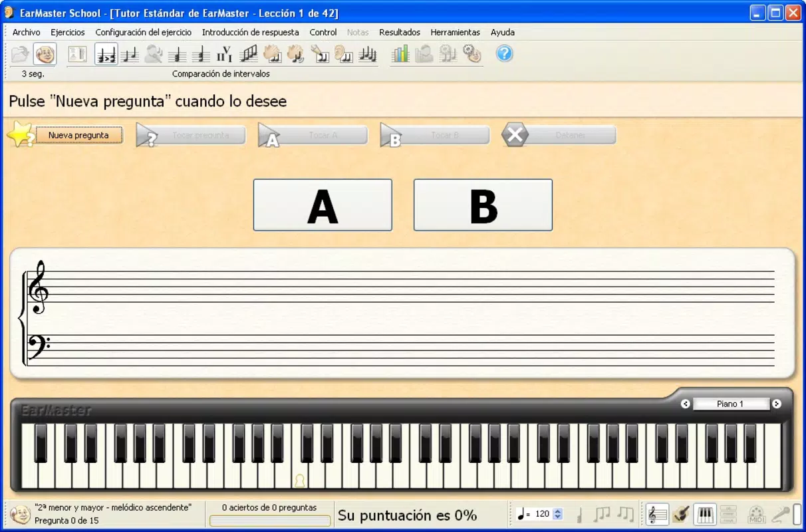The image size is (806, 532).
Task: Click the gears settings icon in toolbar
Action: 471,54
